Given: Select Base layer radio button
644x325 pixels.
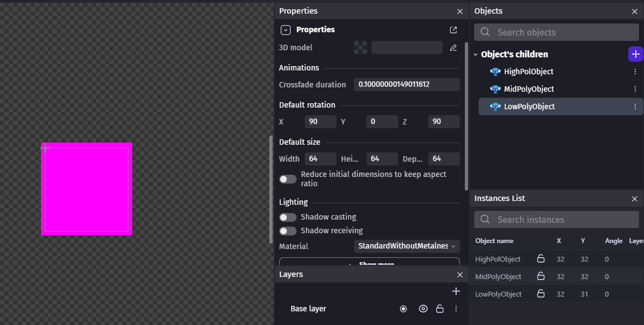Looking at the screenshot, I should pyautogui.click(x=403, y=309).
